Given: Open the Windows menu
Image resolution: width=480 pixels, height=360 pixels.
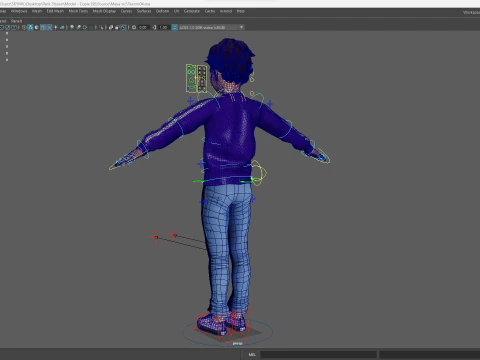Looking at the screenshot, I should (19, 11).
